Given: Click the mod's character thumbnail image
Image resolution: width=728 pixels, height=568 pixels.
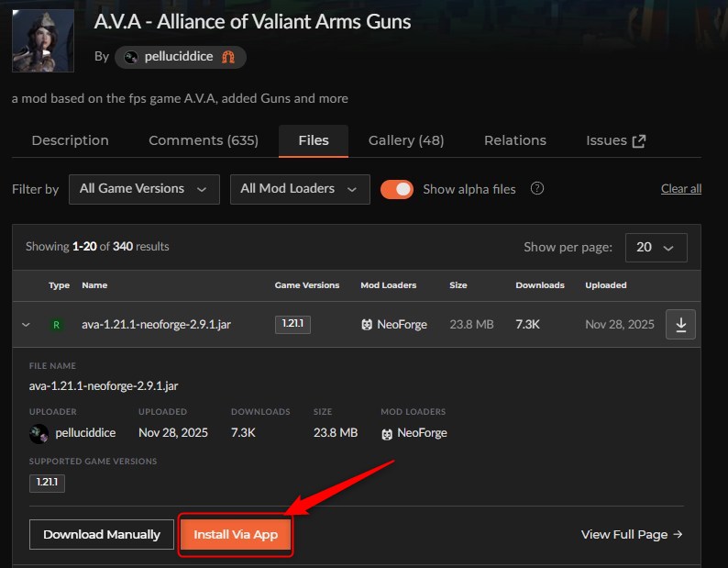Looking at the screenshot, I should coord(43,41).
